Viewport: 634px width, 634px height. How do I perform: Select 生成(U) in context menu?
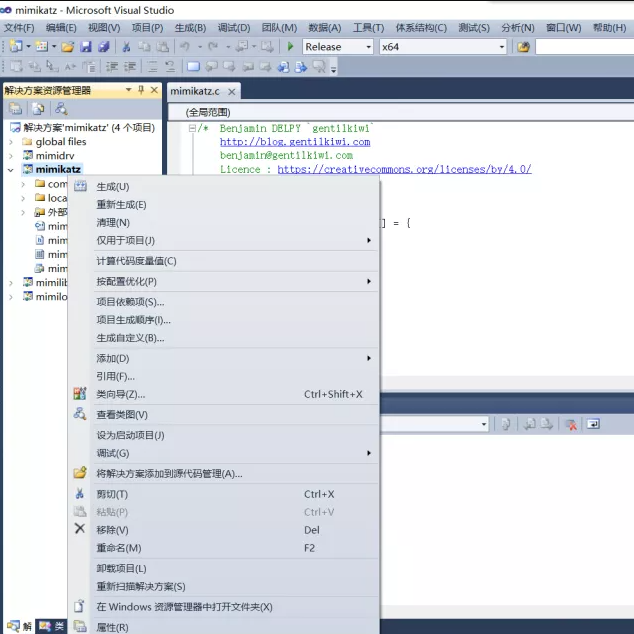point(224,187)
